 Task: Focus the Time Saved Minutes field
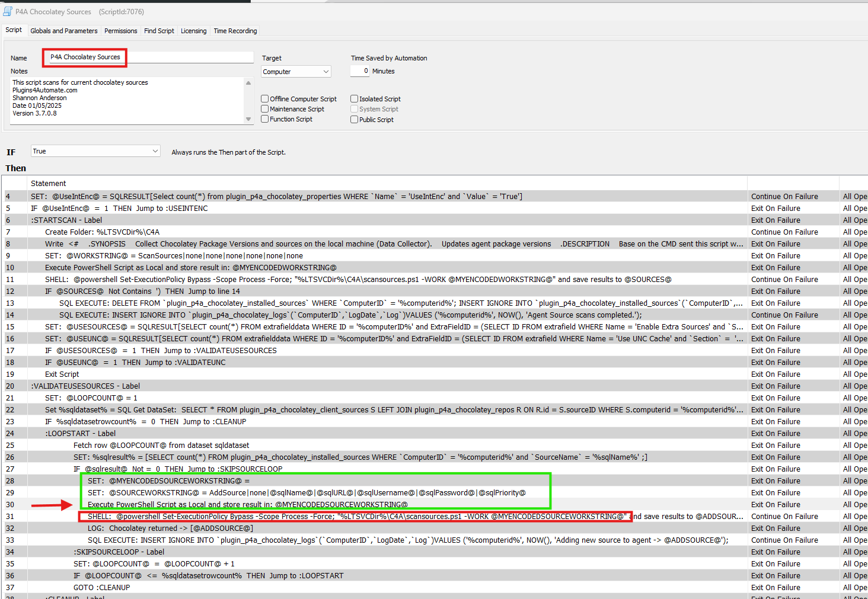coord(360,71)
